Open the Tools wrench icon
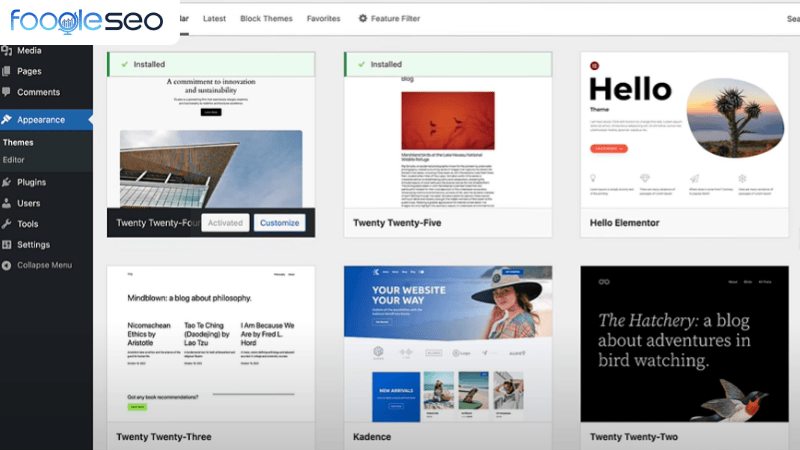 click(x=6, y=224)
